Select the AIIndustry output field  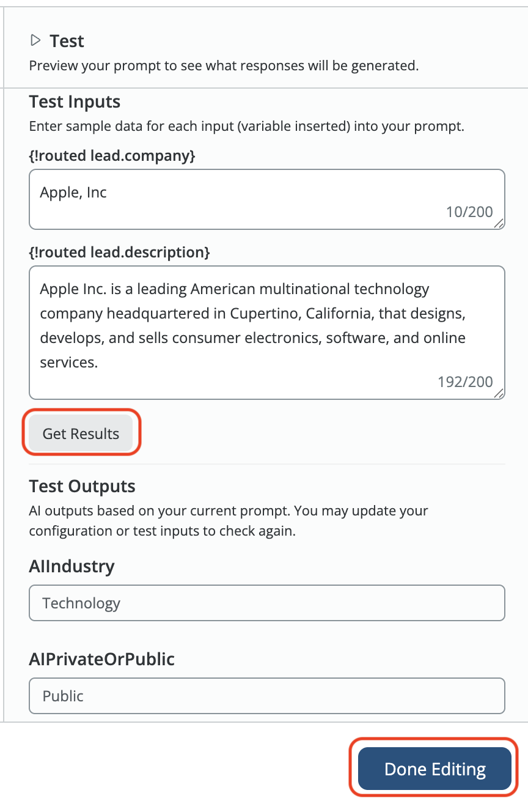tap(266, 603)
